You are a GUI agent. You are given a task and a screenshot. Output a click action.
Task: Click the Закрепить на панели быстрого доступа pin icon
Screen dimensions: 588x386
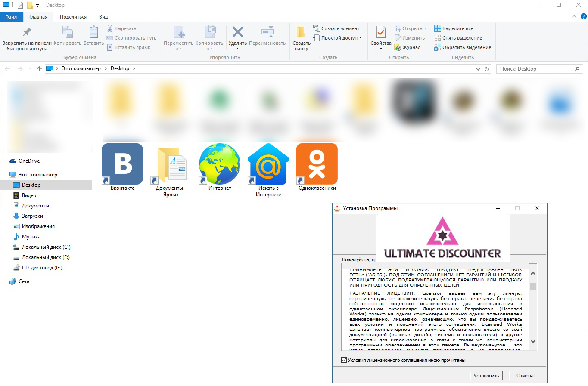[27, 32]
